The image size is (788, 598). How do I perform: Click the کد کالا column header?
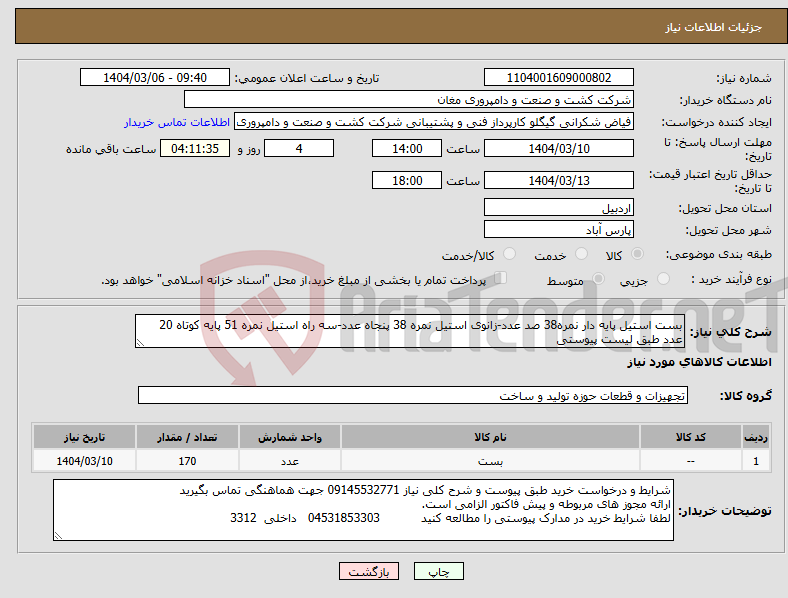click(x=691, y=437)
